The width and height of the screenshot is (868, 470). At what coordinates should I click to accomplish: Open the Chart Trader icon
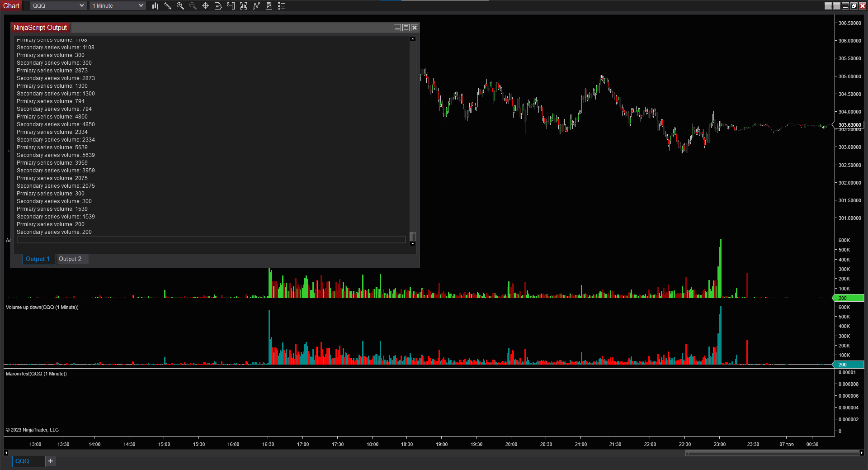(231, 6)
